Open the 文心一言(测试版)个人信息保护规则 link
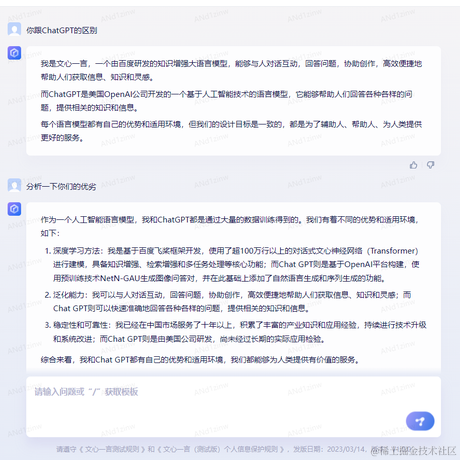Image resolution: width=460 pixels, height=460 pixels. point(221,449)
